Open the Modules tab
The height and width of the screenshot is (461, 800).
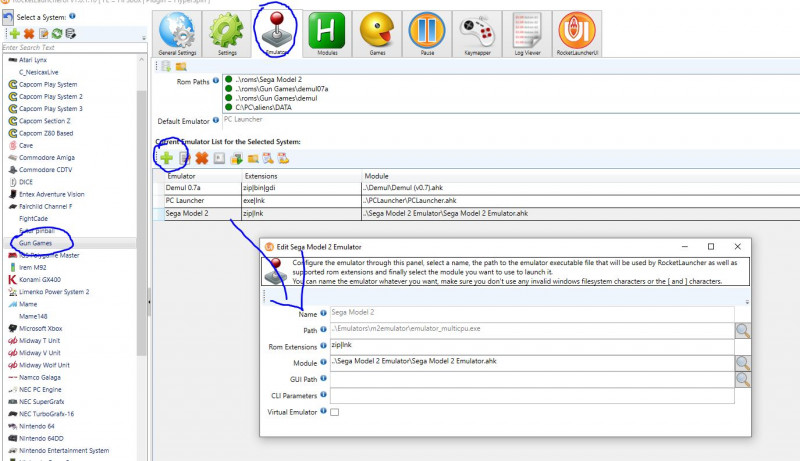click(x=327, y=34)
